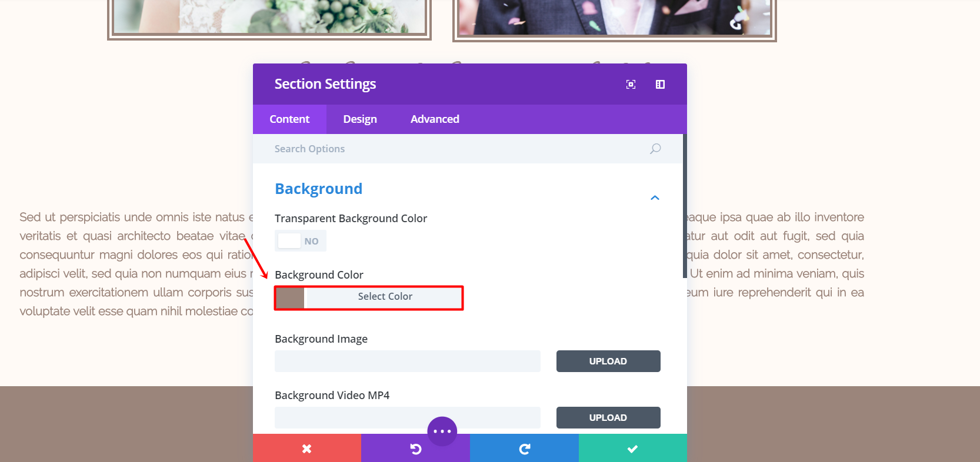The width and height of the screenshot is (980, 462).
Task: Click the Section Settings title
Action: coord(325,84)
